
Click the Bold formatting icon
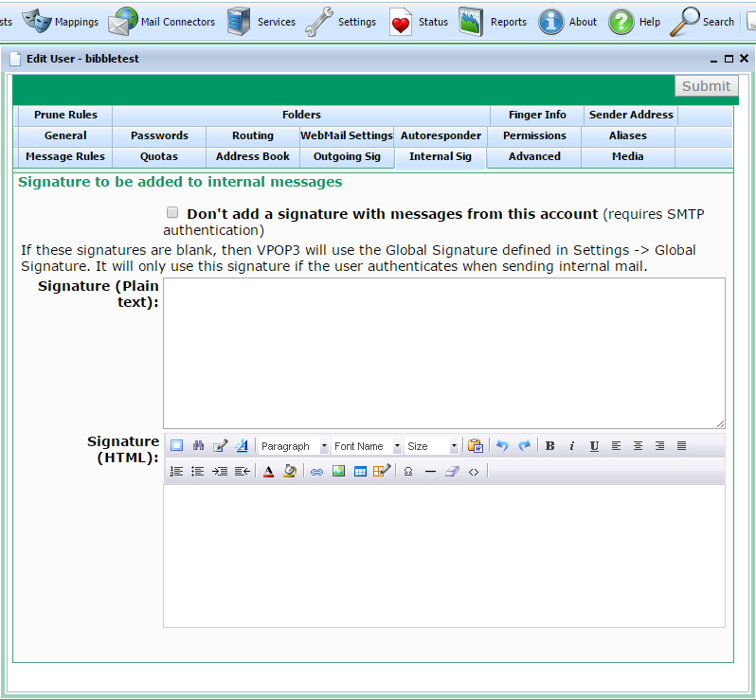point(549,446)
